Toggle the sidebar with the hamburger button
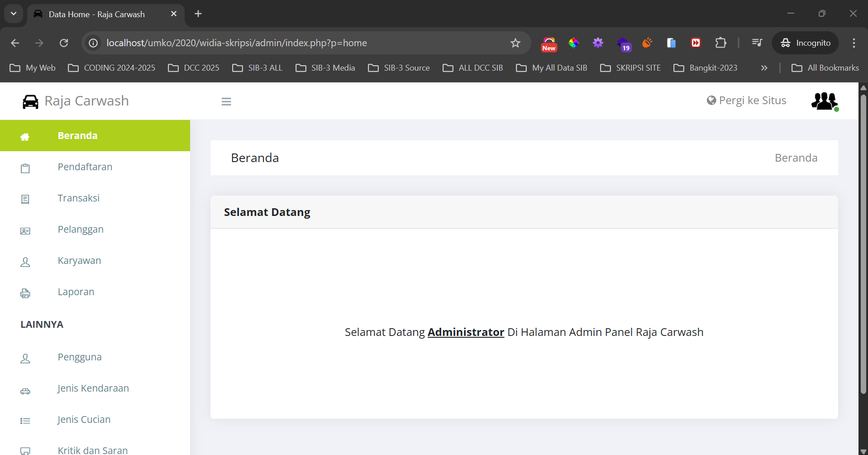Image resolution: width=868 pixels, height=455 pixels. (226, 101)
